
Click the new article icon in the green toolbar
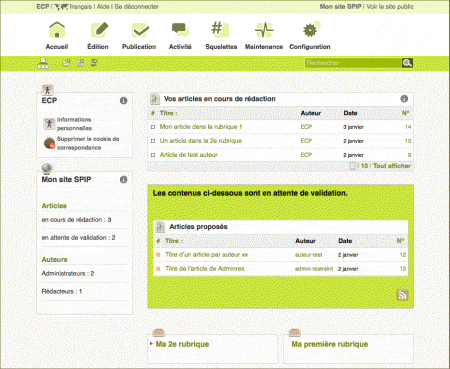pos(80,63)
